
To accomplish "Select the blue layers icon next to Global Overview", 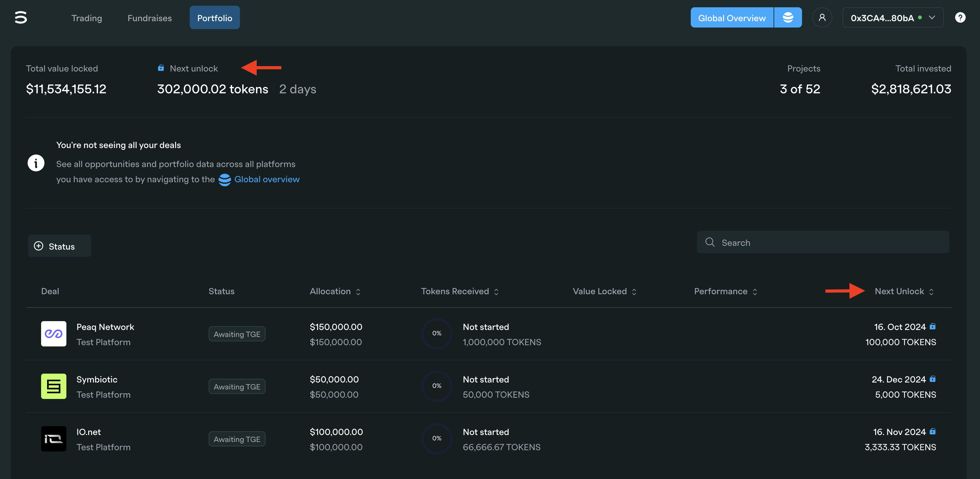I will pyautogui.click(x=787, y=17).
